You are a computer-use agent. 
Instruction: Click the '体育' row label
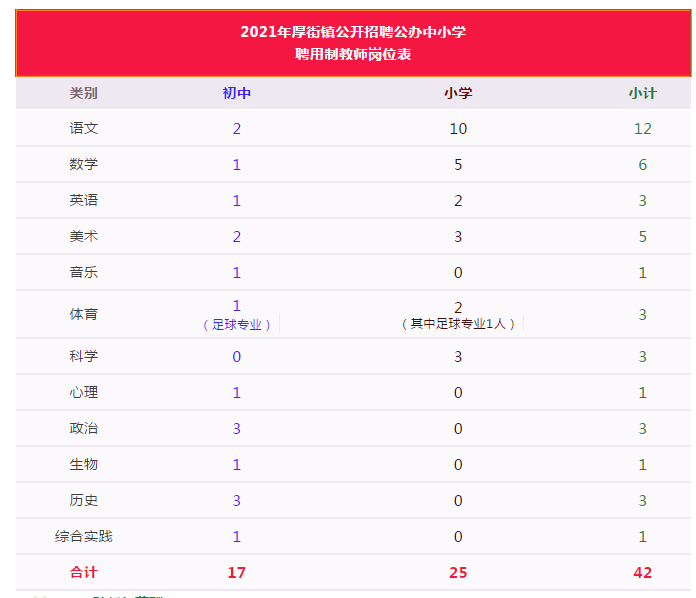tap(83, 314)
